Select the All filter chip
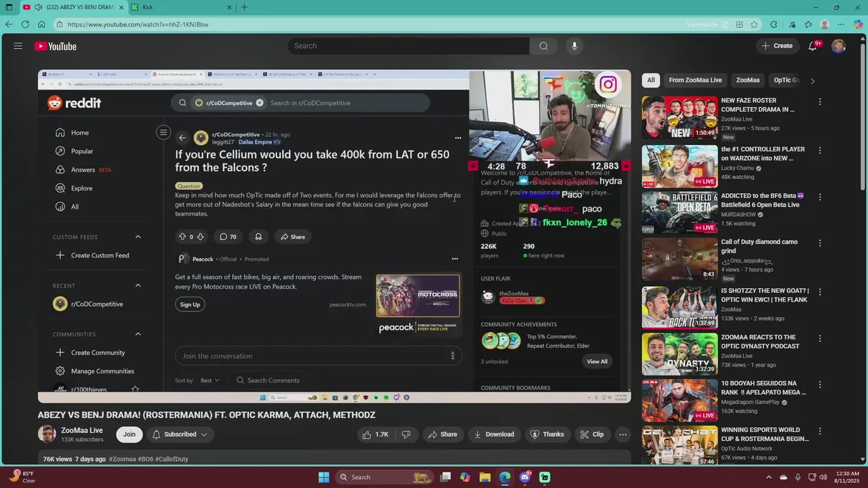The width and height of the screenshot is (868, 488). tap(651, 80)
